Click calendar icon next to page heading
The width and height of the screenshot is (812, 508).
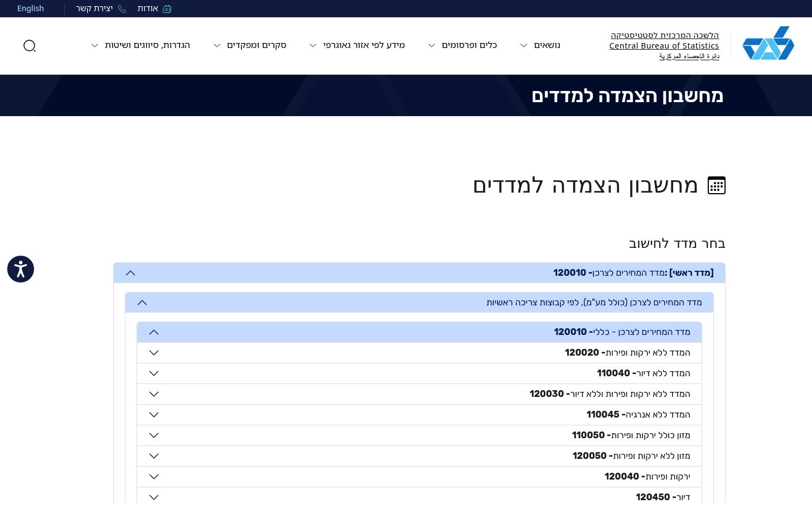(717, 185)
